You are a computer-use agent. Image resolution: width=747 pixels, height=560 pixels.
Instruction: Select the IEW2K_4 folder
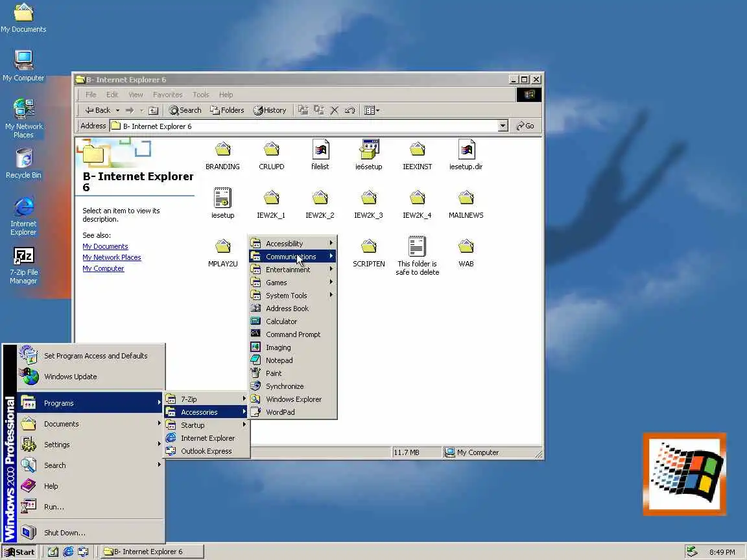[x=418, y=198]
